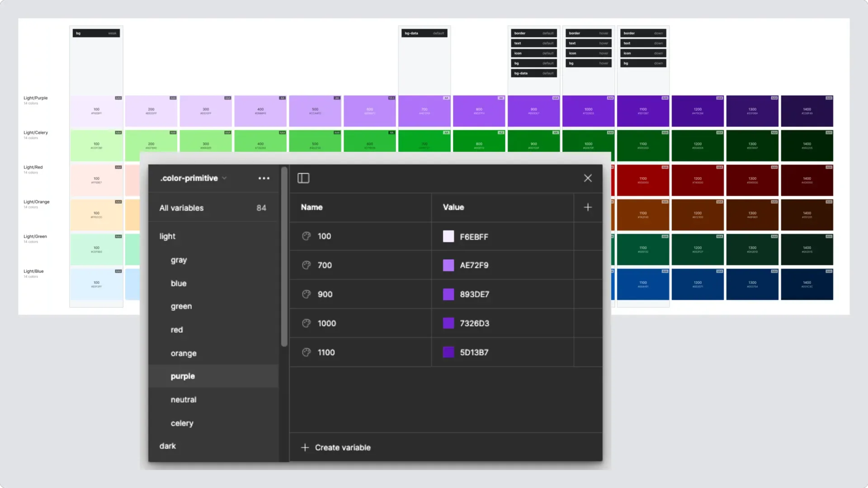The height and width of the screenshot is (488, 868).
Task: Click color variable icon for 900 row
Action: (x=307, y=294)
